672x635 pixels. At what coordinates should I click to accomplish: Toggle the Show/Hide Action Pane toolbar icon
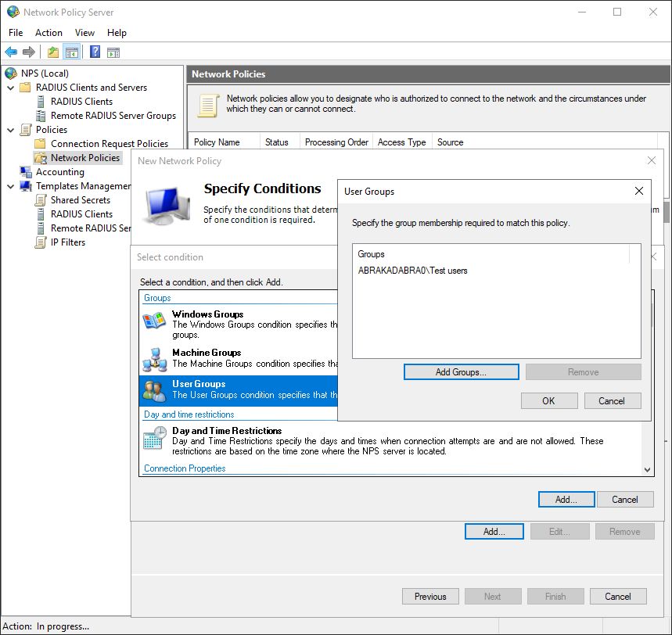point(113,52)
